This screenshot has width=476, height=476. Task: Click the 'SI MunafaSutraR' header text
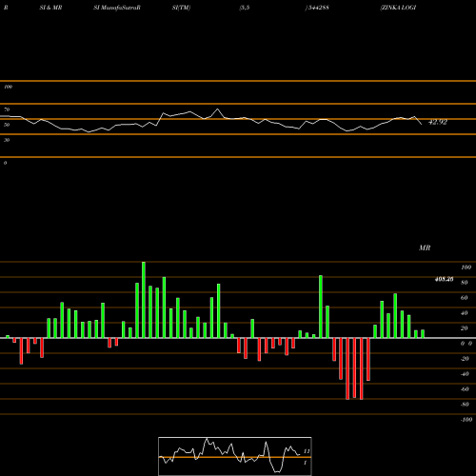pos(117,8)
